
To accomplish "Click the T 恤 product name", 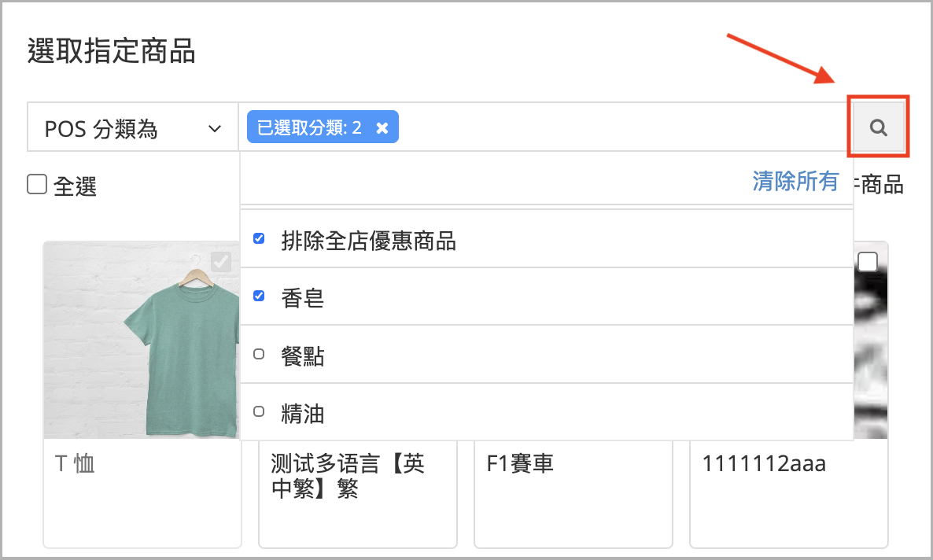I will [75, 463].
